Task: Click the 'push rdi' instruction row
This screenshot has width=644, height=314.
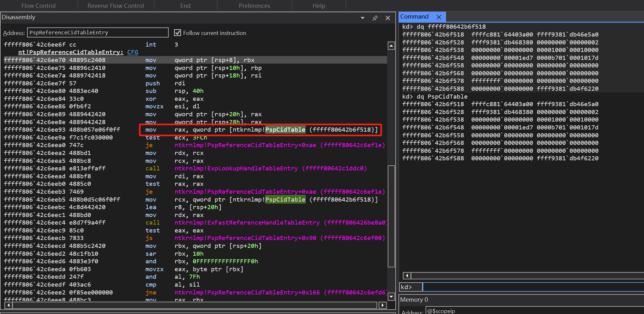Action: click(195, 83)
